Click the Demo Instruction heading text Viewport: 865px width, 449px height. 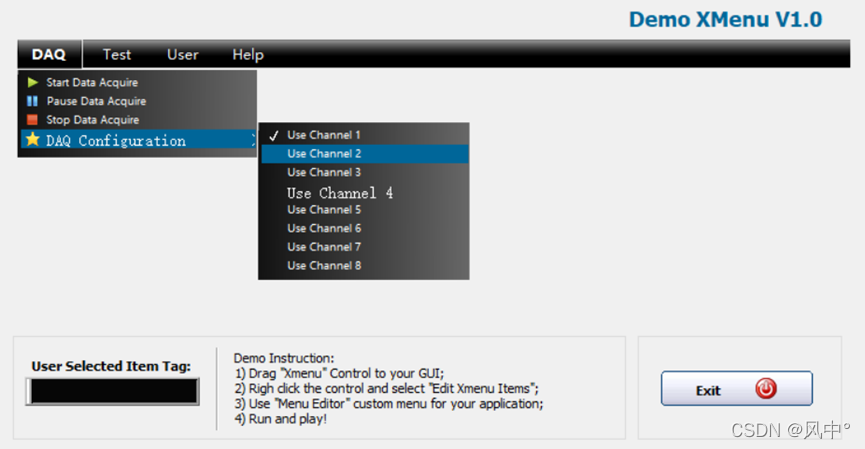click(x=284, y=359)
